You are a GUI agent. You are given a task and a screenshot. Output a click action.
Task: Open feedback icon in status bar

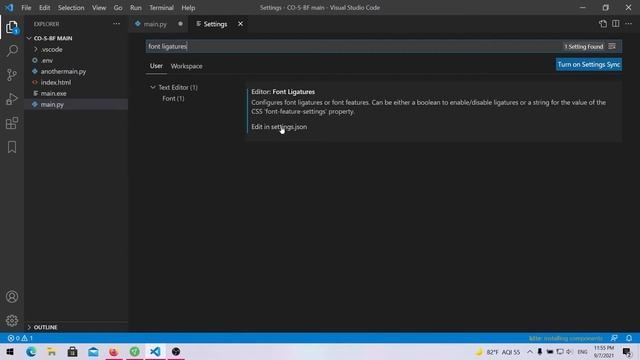click(614, 338)
